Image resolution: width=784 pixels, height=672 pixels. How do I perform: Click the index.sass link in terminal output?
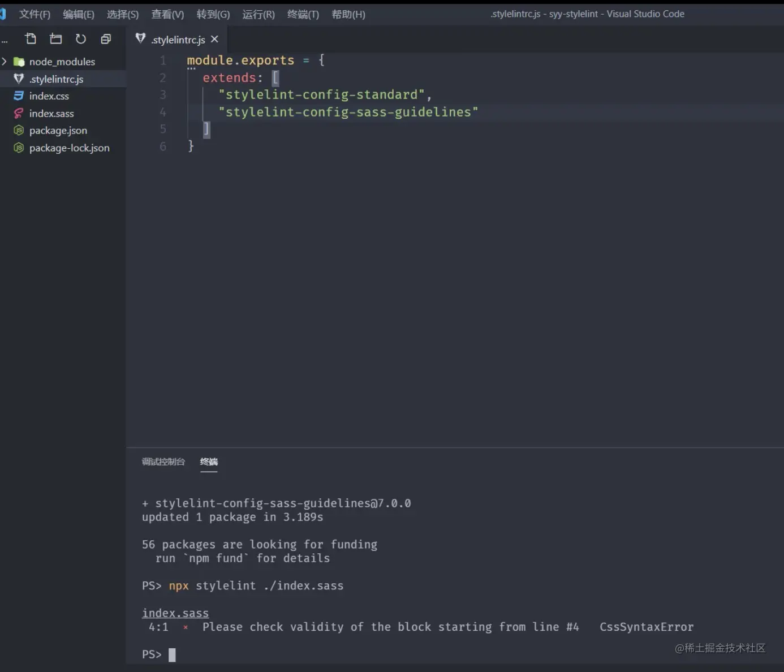(175, 613)
